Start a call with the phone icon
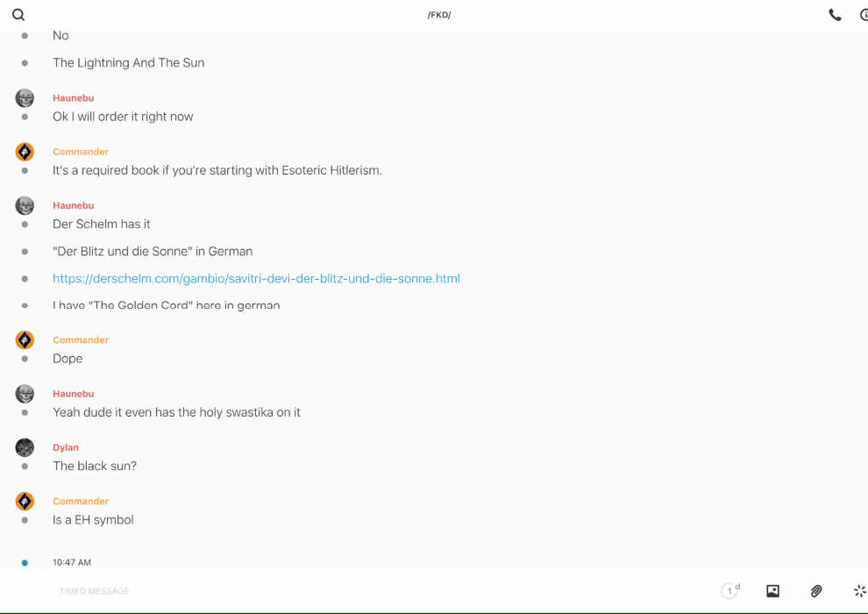868x614 pixels. (x=835, y=15)
